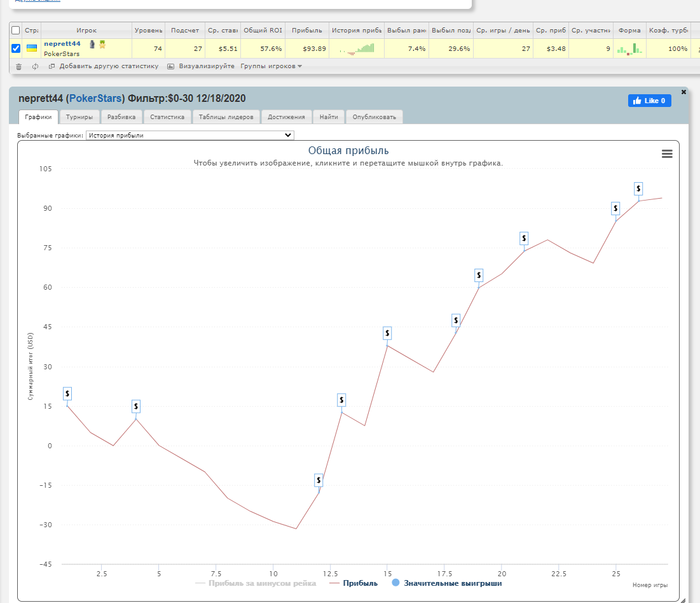
Task: Close the neprett44 stats panel
Action: click(x=683, y=92)
